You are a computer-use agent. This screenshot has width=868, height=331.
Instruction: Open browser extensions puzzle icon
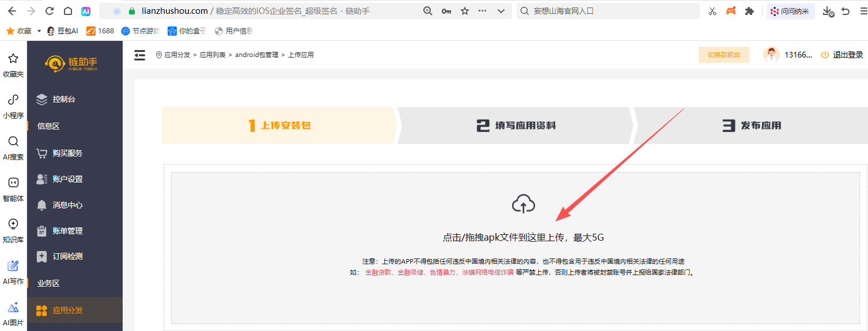tap(749, 11)
